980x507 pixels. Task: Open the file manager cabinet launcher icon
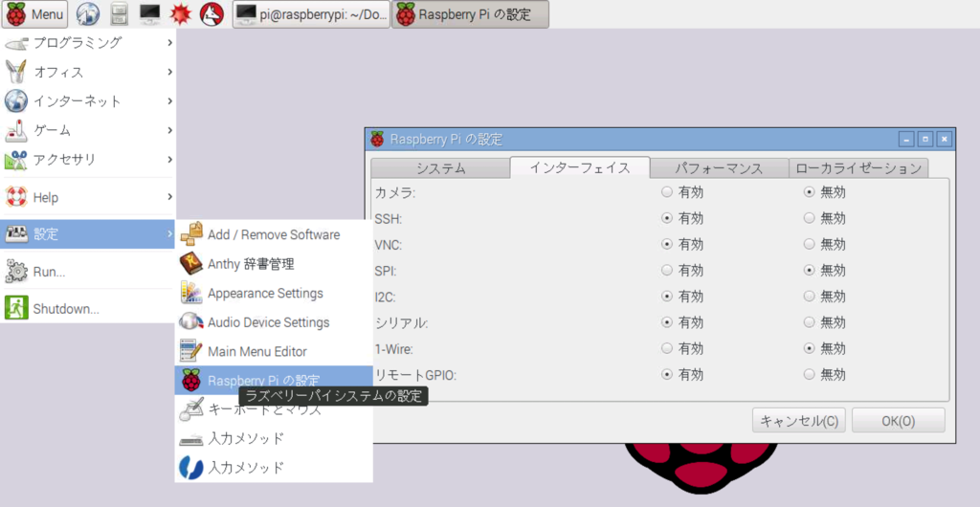(x=120, y=13)
